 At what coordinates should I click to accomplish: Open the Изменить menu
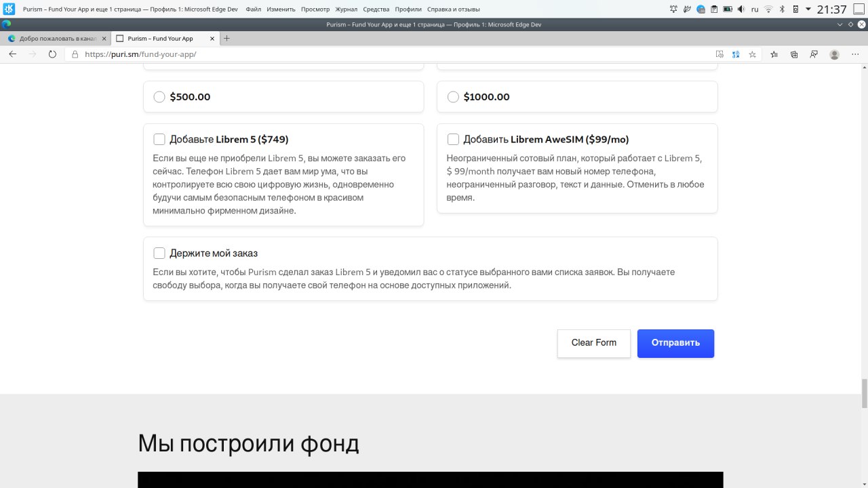(281, 9)
